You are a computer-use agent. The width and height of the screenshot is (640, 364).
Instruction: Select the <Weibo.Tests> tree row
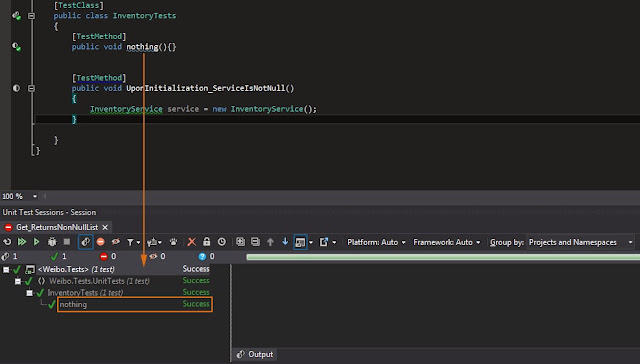pyautogui.click(x=105, y=269)
